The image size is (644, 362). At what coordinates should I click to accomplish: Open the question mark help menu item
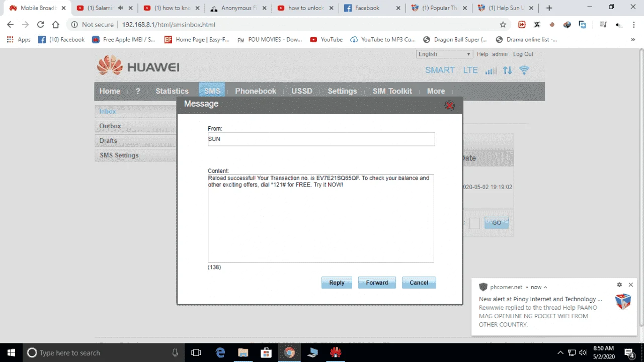point(138,91)
